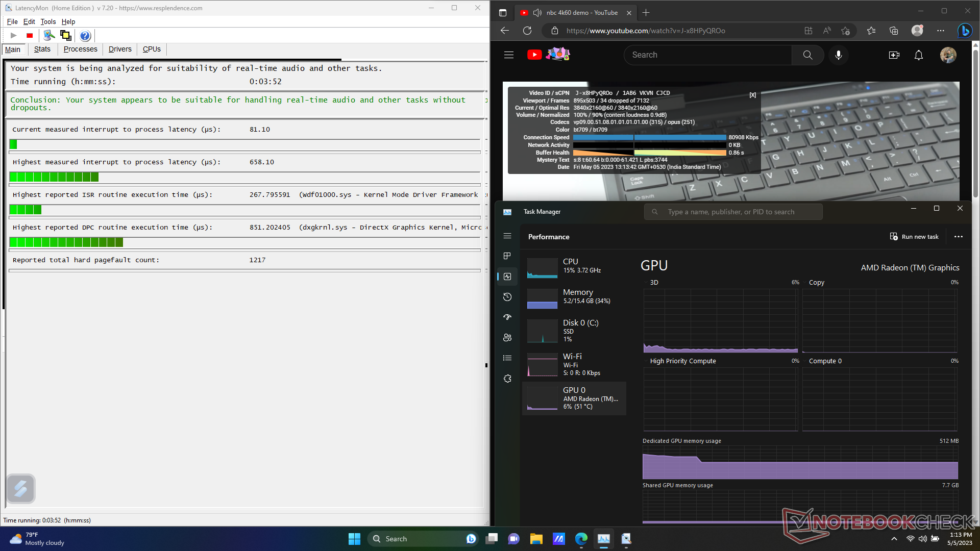Open the Tools menu in LatencyMon
The image size is (980, 551).
click(48, 22)
